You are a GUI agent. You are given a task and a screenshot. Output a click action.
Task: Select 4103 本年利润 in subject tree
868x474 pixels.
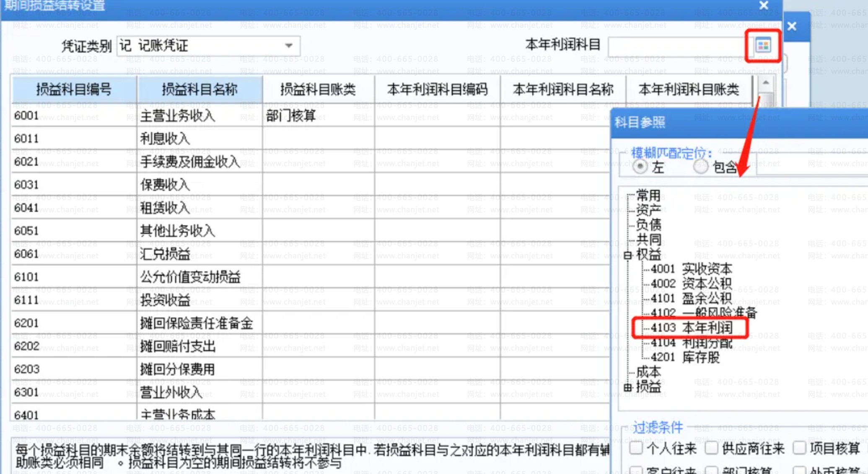[692, 328]
